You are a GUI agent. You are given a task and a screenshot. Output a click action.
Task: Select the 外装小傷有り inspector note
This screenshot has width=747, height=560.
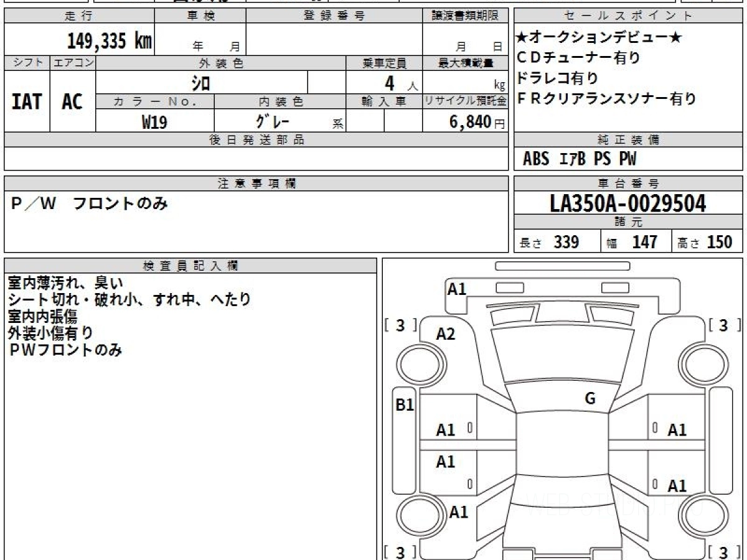click(x=51, y=333)
